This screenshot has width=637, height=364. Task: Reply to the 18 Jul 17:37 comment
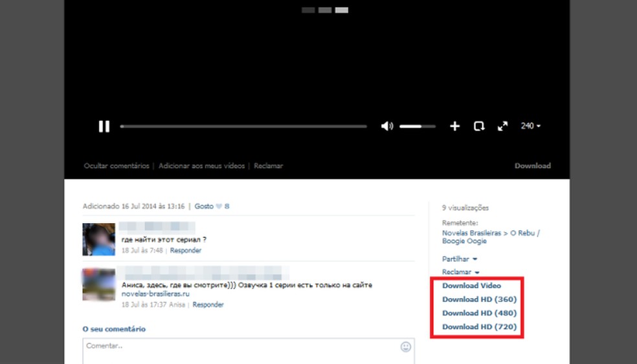pyautogui.click(x=208, y=305)
